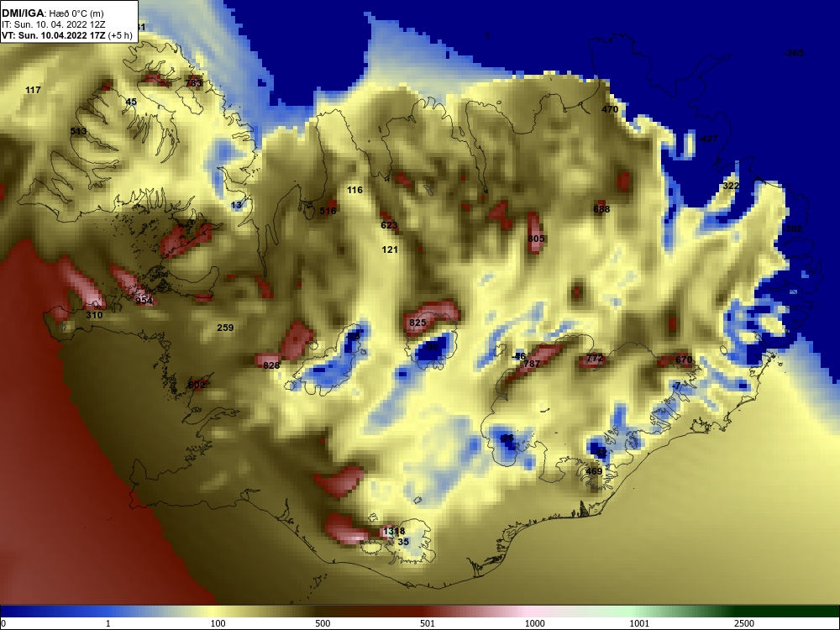Click the map value 783

(193, 83)
